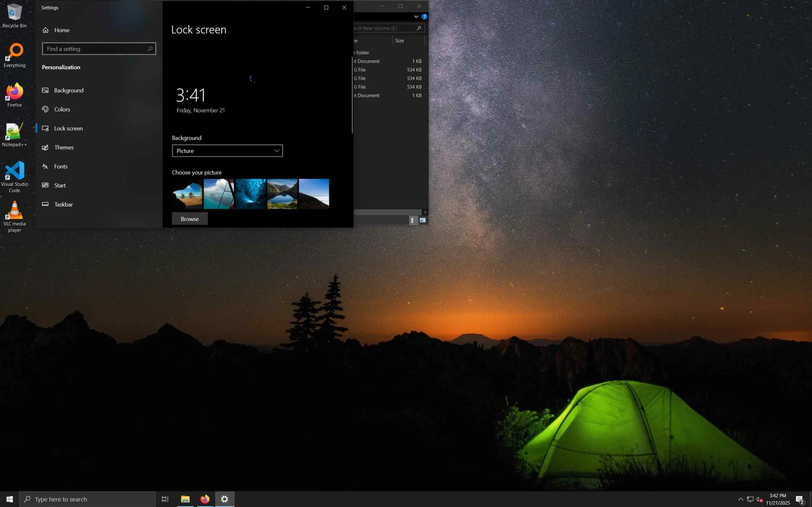This screenshot has width=812, height=507.
Task: Open Background personalization settings
Action: [69, 90]
